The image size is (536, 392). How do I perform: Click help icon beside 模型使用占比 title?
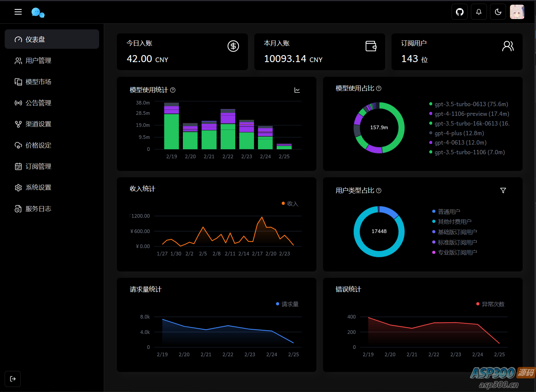[x=379, y=88]
